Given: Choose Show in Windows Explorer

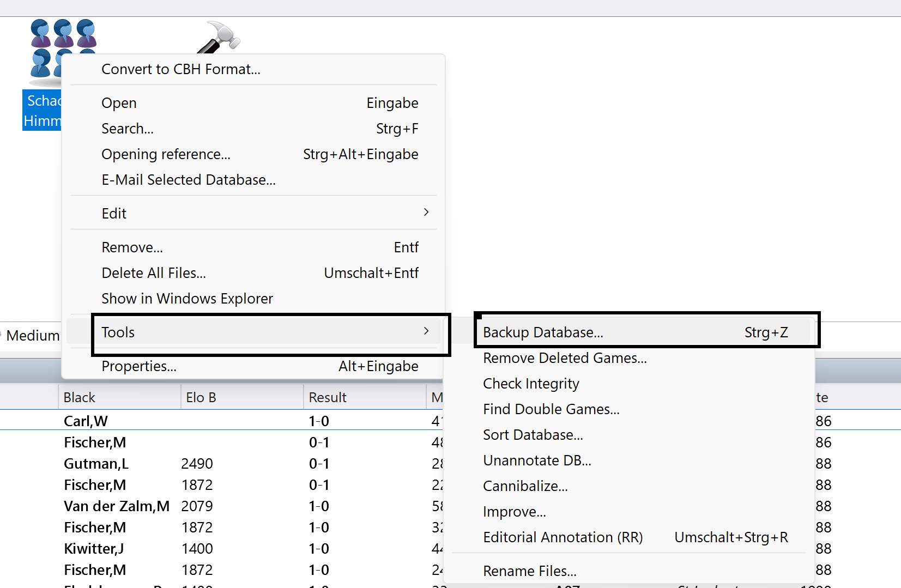Looking at the screenshot, I should tap(187, 298).
